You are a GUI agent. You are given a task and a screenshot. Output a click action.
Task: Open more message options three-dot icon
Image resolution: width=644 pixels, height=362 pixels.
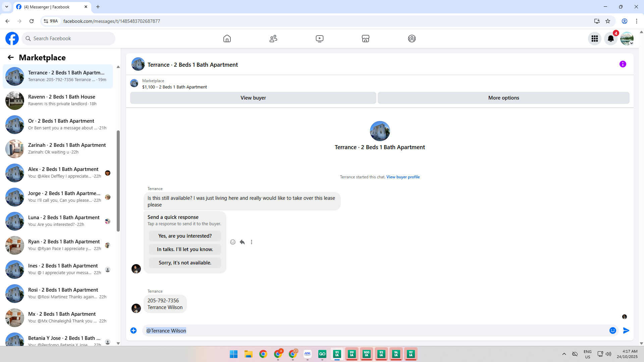point(252,242)
